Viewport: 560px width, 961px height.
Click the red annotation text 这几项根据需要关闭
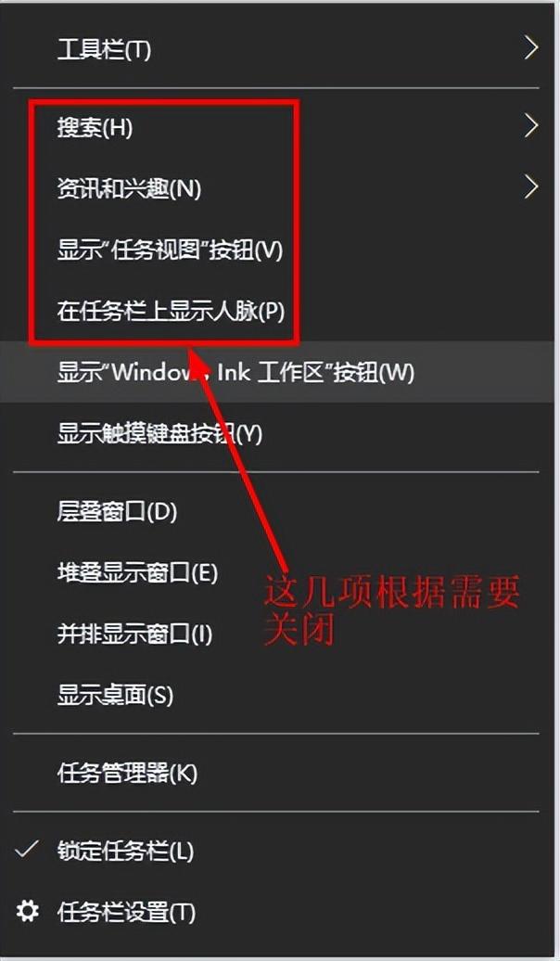click(x=392, y=610)
